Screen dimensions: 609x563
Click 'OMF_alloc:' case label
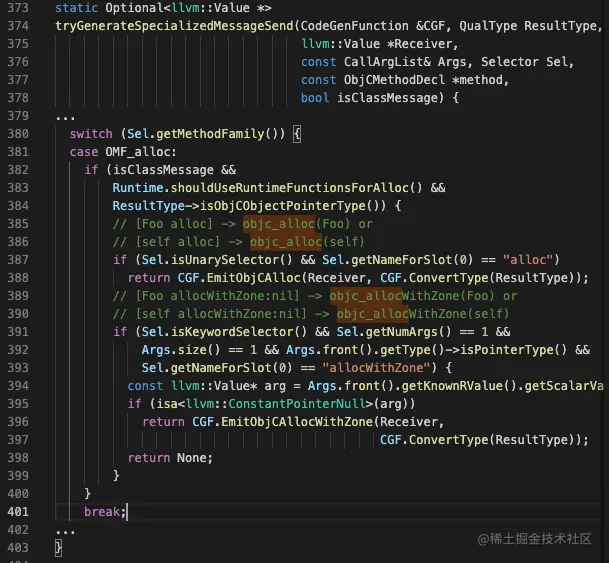(x=141, y=152)
